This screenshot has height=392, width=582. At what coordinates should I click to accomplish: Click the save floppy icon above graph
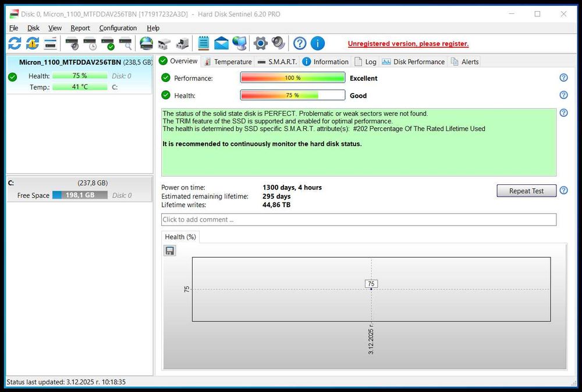169,251
